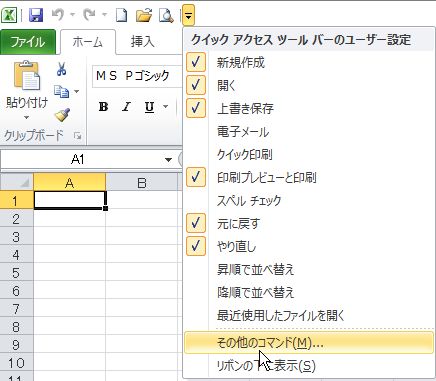Click the Paste clipboard icon
The height and width of the screenshot is (381, 436).
(27, 76)
